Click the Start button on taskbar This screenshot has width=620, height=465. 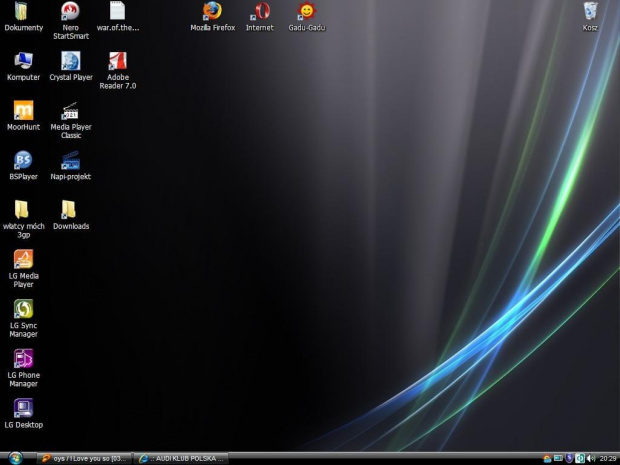point(14,458)
